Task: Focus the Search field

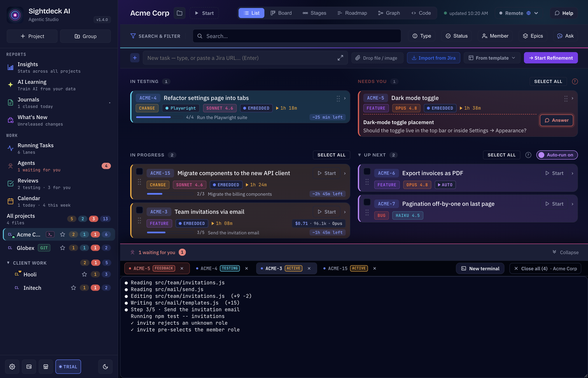Action: 297,36
